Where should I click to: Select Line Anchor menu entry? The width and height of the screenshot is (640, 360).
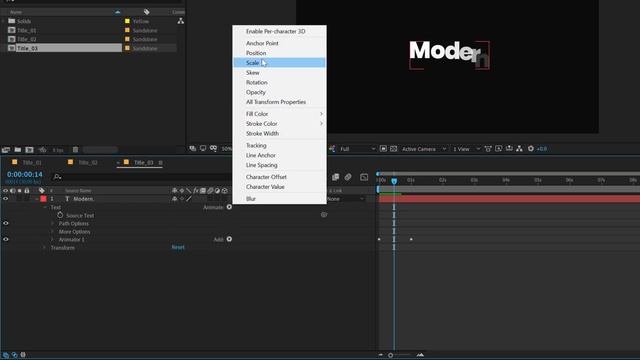point(279,155)
